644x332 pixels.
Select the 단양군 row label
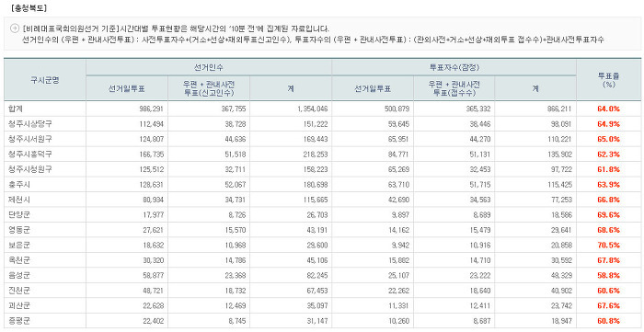(x=19, y=215)
